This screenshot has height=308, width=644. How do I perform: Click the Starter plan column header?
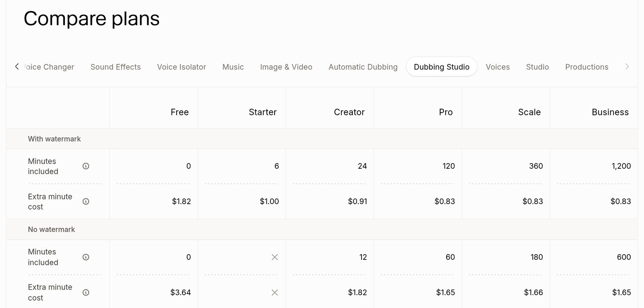click(263, 112)
